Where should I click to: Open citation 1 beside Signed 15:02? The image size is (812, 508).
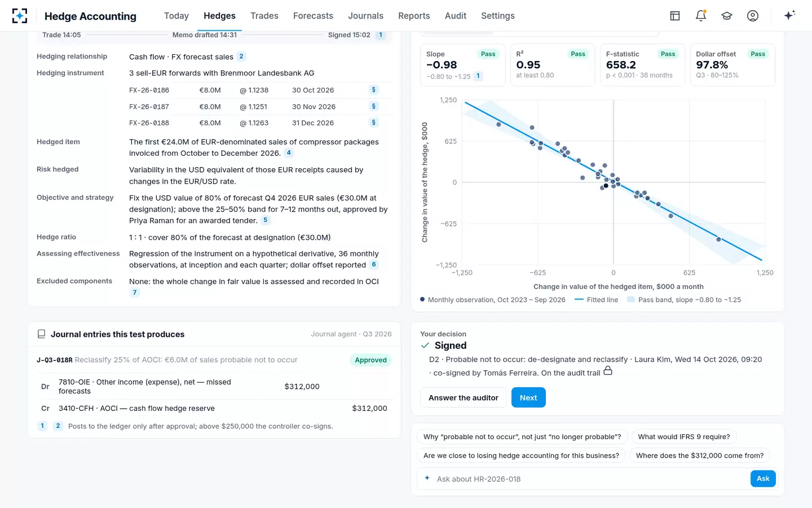pos(381,35)
